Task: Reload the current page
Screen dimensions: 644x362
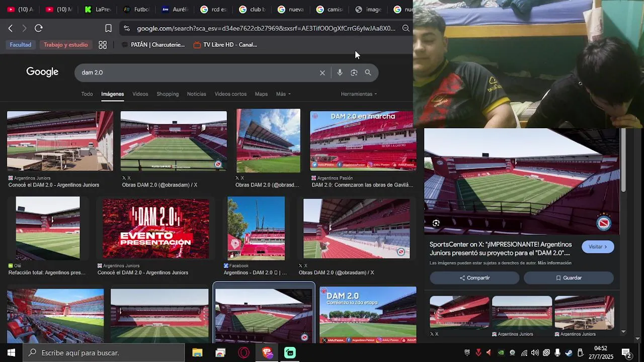Action: (39, 28)
